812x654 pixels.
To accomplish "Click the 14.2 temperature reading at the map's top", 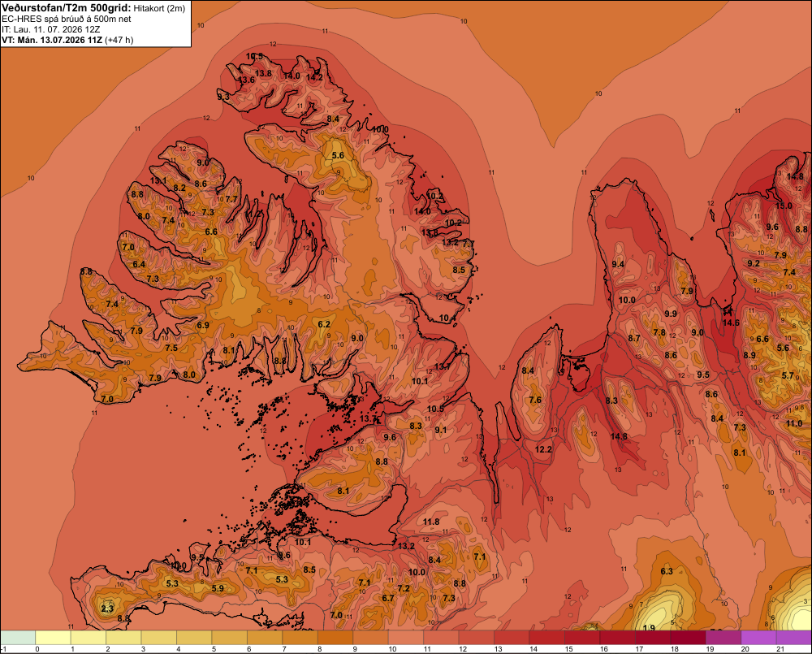I will click(x=314, y=77).
